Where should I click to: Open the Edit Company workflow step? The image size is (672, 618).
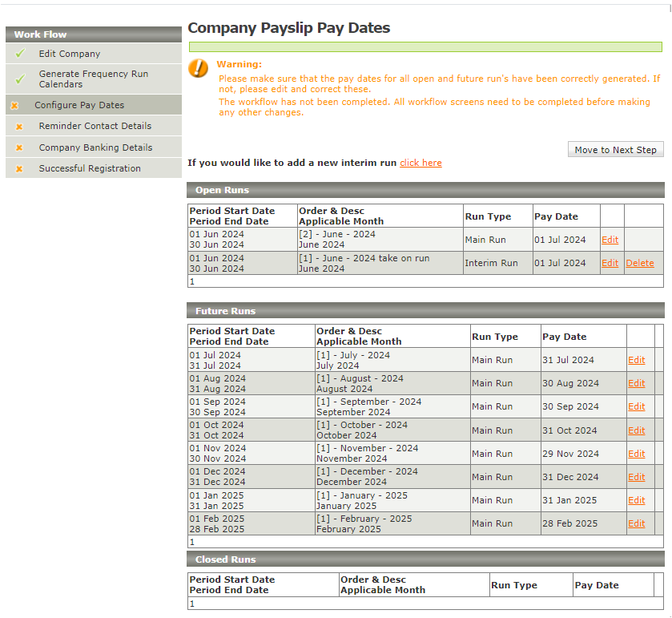[x=70, y=54]
